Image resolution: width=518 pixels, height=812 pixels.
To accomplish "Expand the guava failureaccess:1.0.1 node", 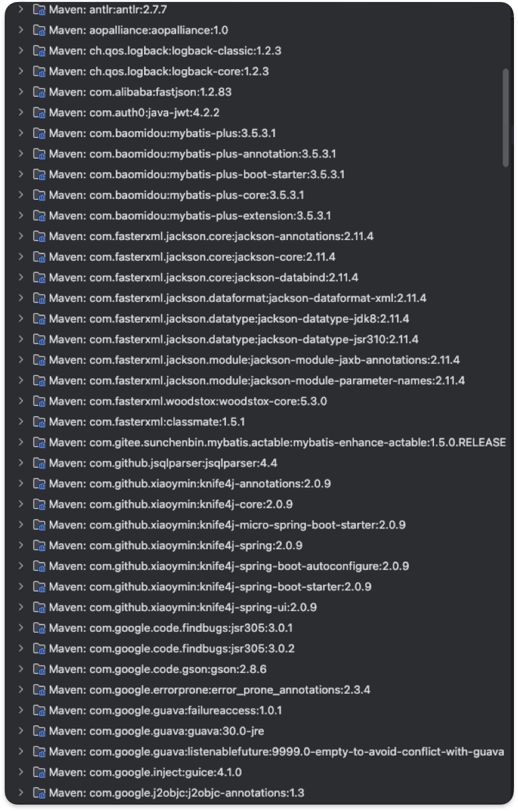I will [x=21, y=710].
